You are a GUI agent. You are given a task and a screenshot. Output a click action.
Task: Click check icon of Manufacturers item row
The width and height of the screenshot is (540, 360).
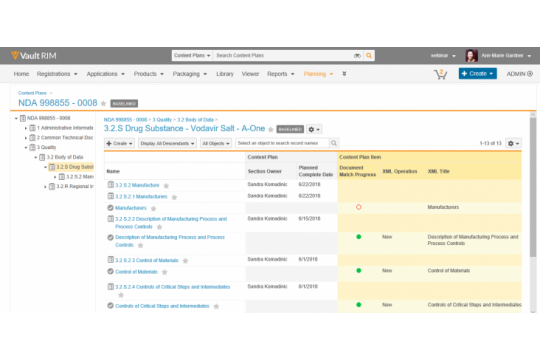[x=110, y=208]
